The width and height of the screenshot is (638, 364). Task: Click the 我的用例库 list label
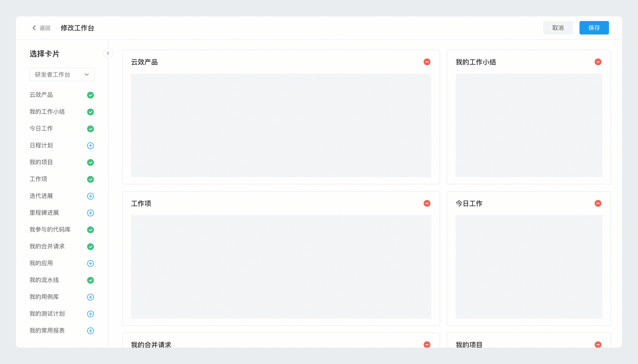tap(44, 297)
